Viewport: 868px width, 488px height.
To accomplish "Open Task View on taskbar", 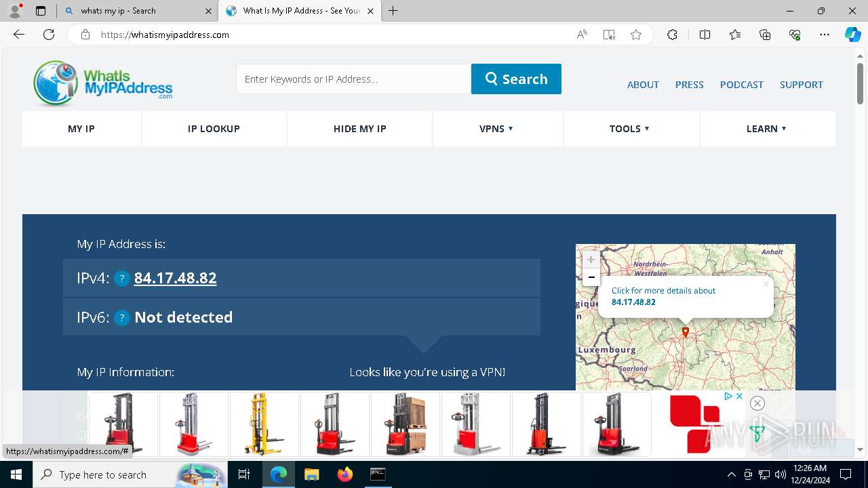I will pos(244,474).
